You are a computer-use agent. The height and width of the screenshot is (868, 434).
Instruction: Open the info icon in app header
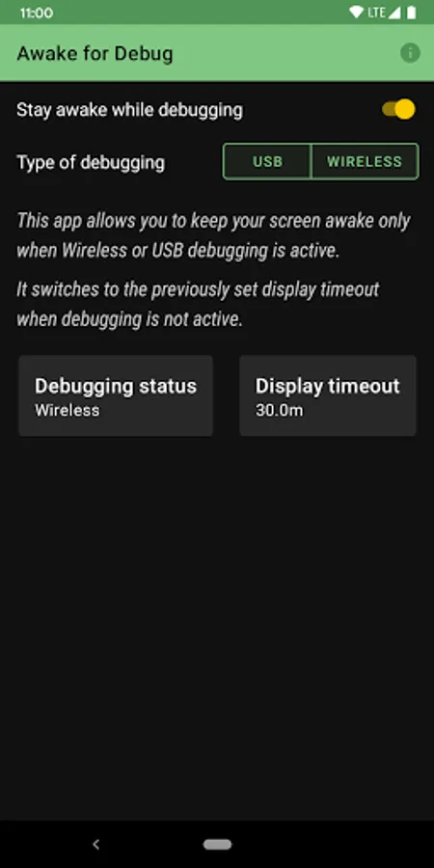click(410, 53)
